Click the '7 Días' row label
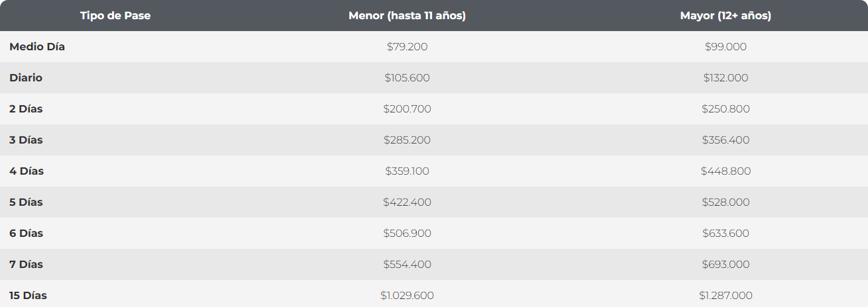This screenshot has height=307, width=868. click(x=26, y=265)
